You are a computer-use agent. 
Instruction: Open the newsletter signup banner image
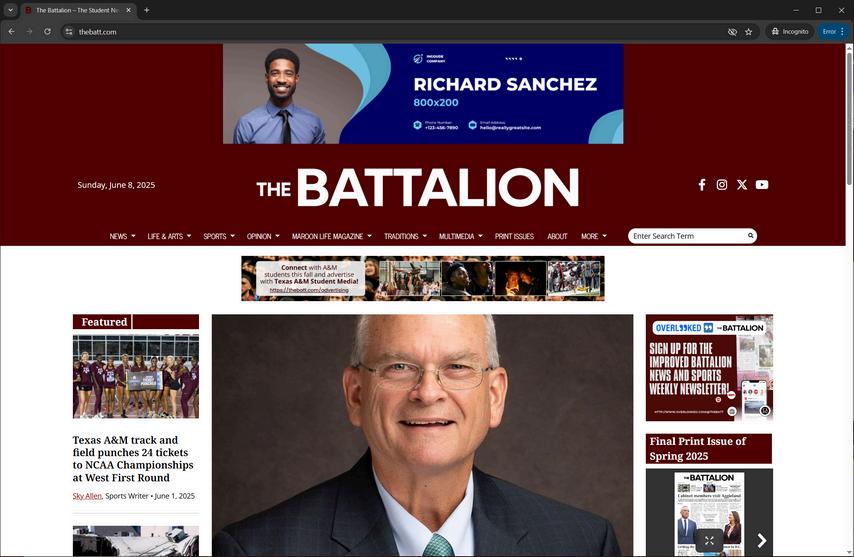point(709,368)
